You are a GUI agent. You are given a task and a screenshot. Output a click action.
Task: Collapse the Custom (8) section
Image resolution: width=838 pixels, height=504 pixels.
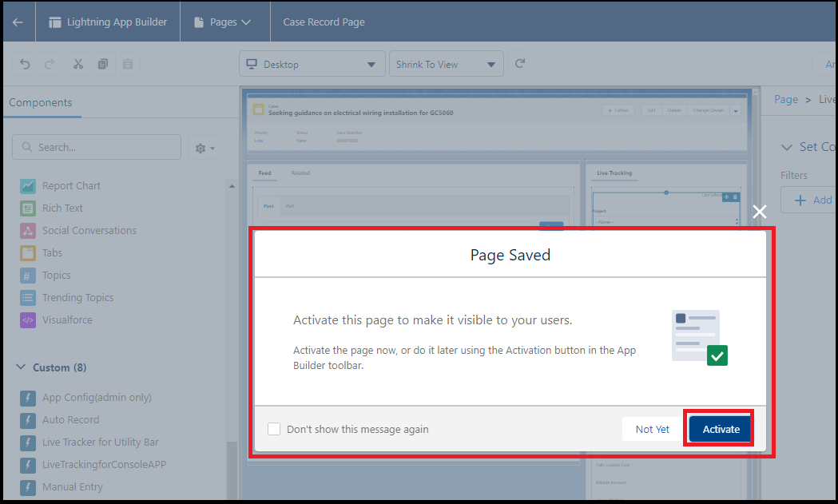(21, 367)
